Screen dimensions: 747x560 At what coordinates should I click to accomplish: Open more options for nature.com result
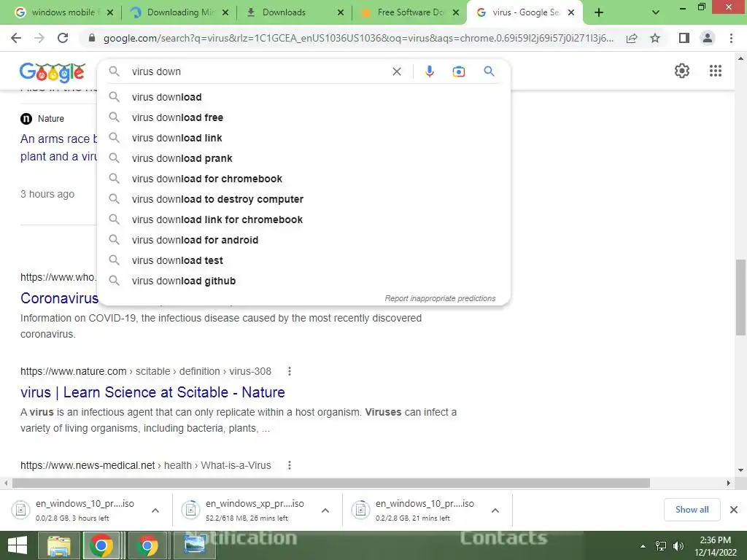(x=289, y=371)
